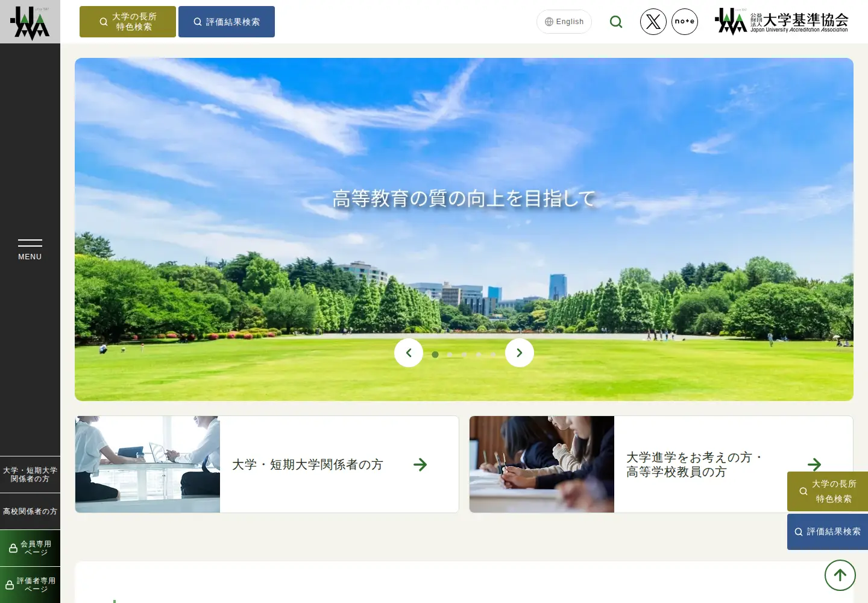The image size is (868, 603).
Task: Select the fourth carousel dot indicator
Action: (x=479, y=355)
